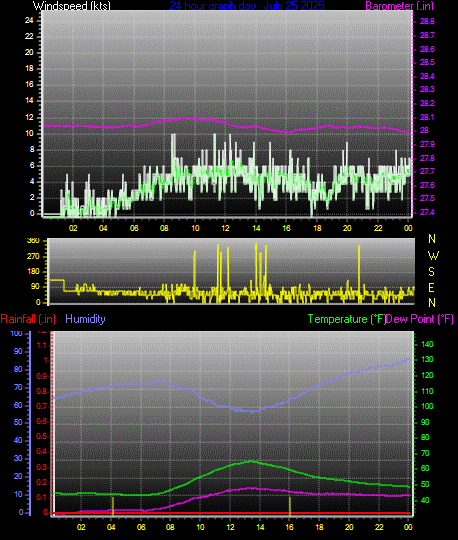The width and height of the screenshot is (458, 540).
Task: Click the Temperature (°F) legend label
Action: pos(346,319)
